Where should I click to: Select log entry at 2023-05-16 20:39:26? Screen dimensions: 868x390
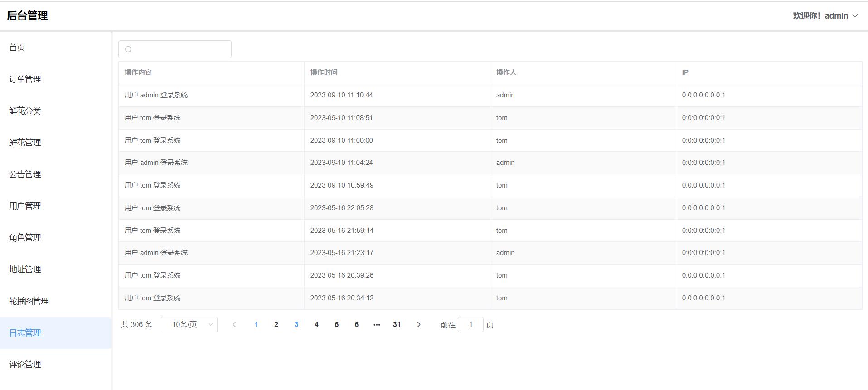tap(490, 275)
